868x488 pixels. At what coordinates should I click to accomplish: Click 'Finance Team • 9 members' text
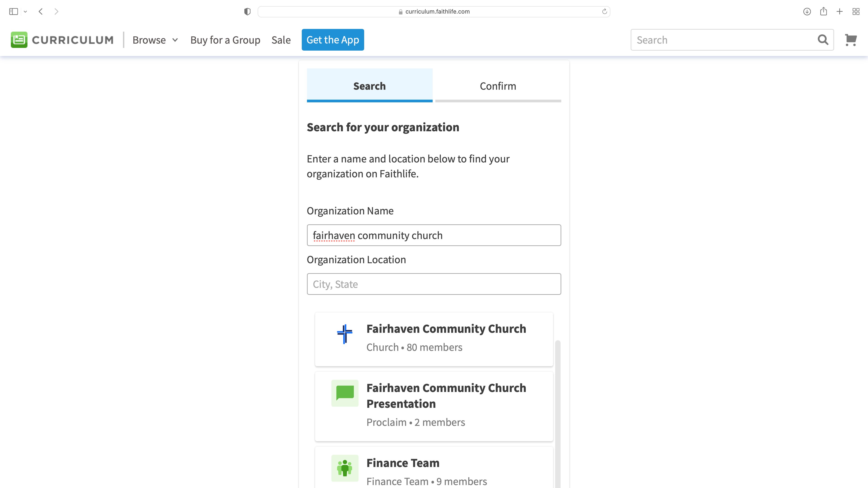(x=427, y=481)
